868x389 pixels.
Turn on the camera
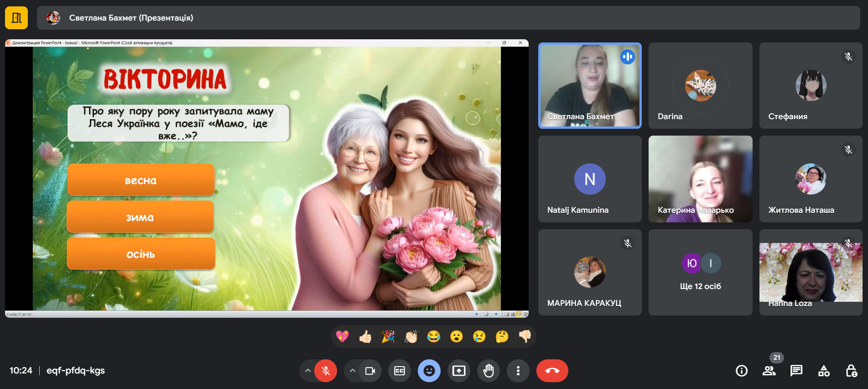(370, 371)
